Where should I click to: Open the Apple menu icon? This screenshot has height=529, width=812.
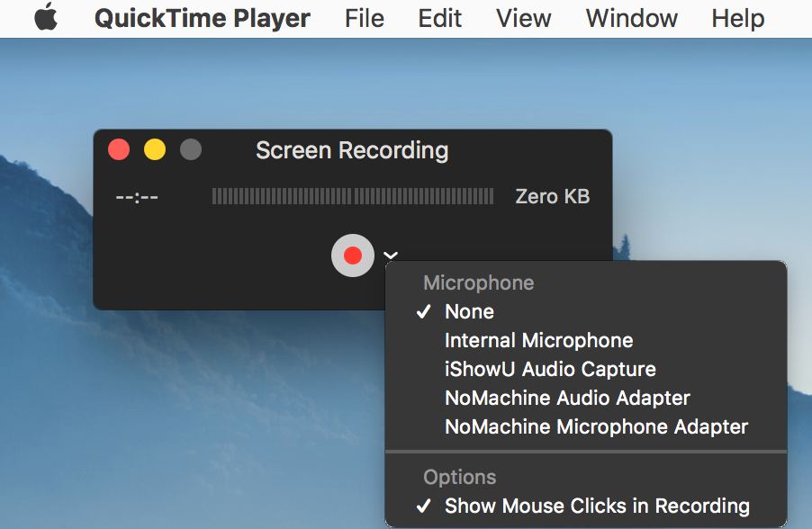46,16
